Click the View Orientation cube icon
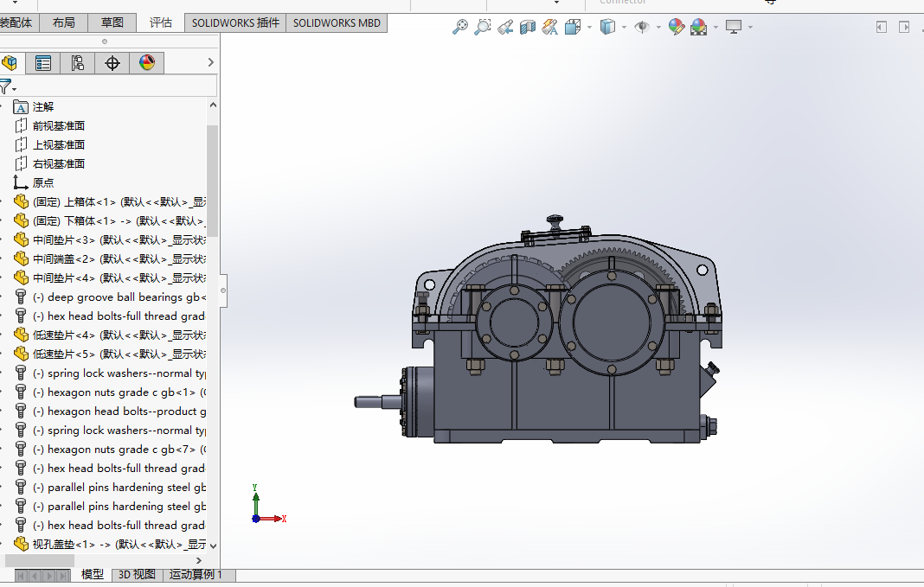 (x=572, y=27)
